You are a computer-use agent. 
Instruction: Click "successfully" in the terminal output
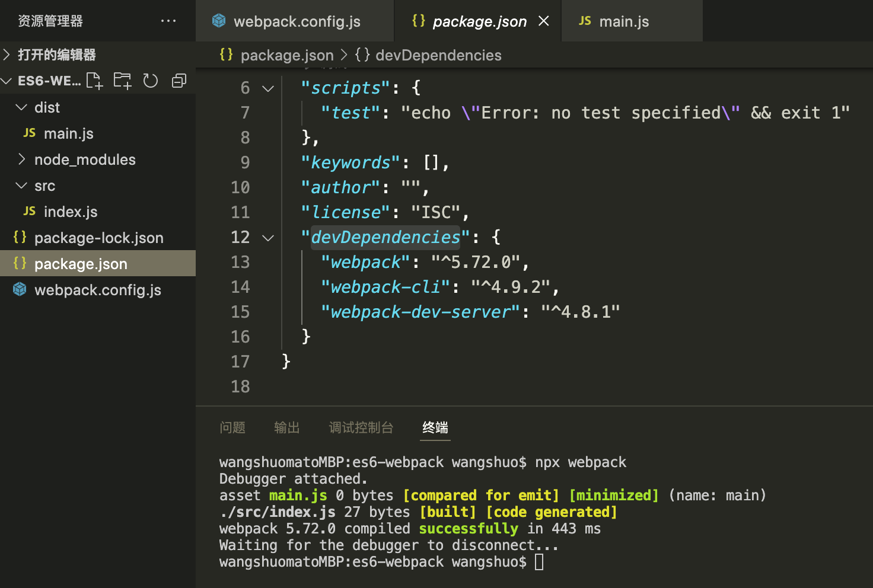click(x=469, y=529)
